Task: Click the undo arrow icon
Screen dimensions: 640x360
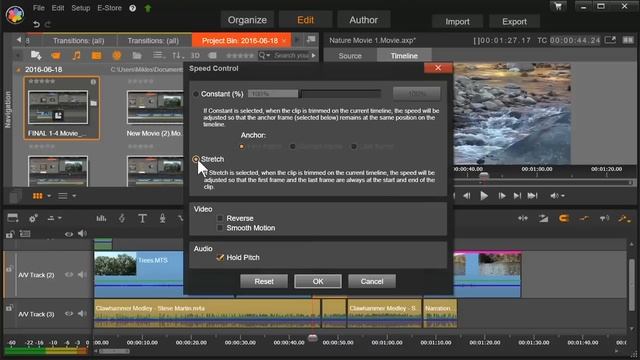Action: (x=36, y=24)
